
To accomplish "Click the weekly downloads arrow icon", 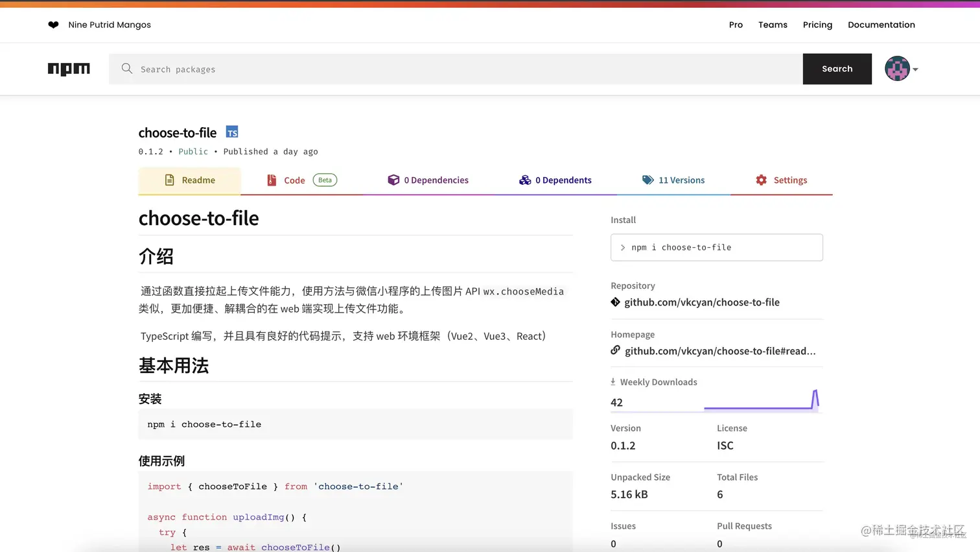I will click(x=613, y=382).
